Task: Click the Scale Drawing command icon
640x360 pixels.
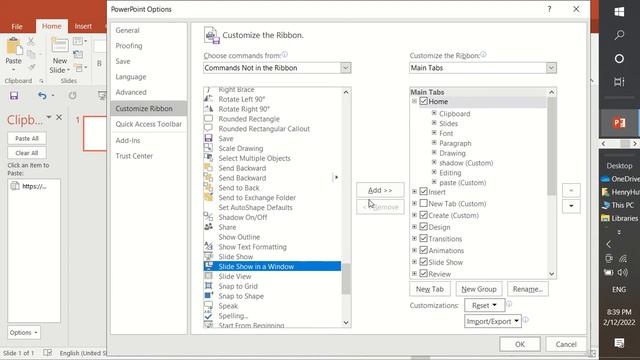Action: 209,148
